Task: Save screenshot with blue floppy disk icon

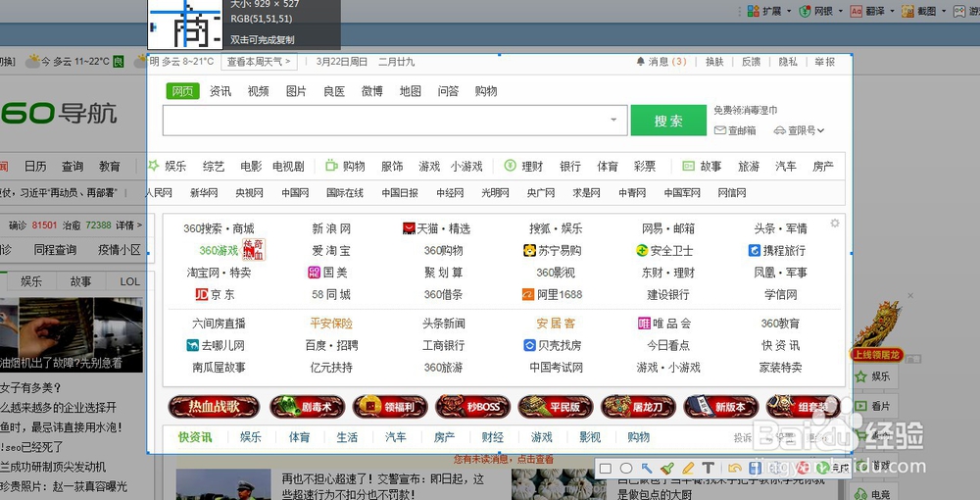Action: click(755, 468)
